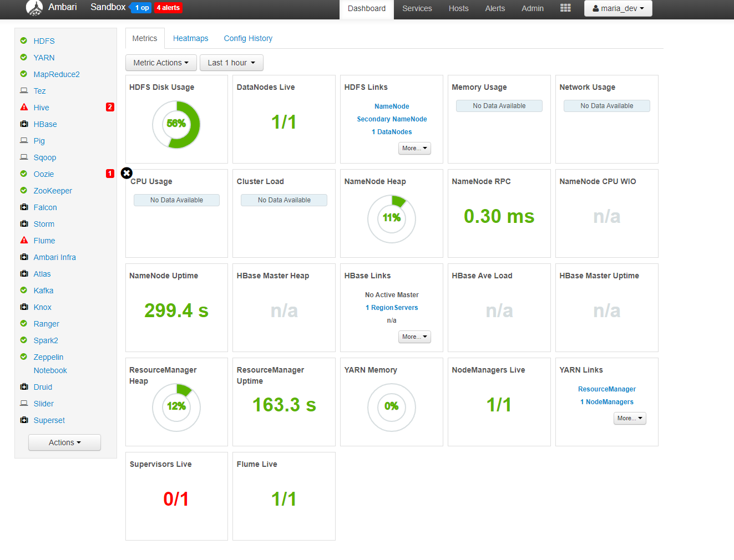Click the MapReduce2 status check icon

coord(24,74)
